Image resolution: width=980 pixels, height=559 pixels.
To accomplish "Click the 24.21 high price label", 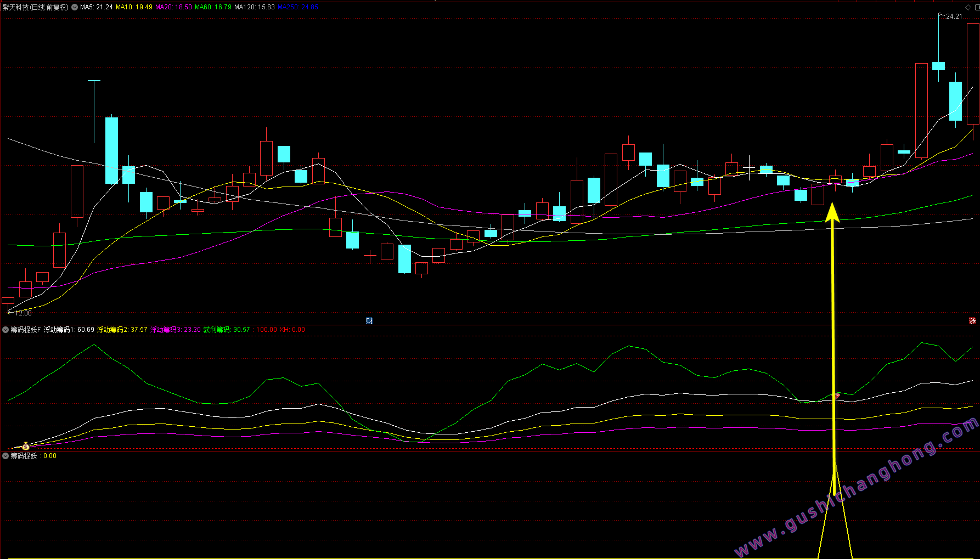I will (954, 16).
